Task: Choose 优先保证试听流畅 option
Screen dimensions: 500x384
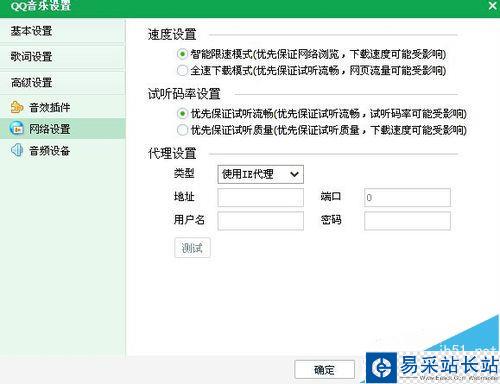Action: coord(182,114)
